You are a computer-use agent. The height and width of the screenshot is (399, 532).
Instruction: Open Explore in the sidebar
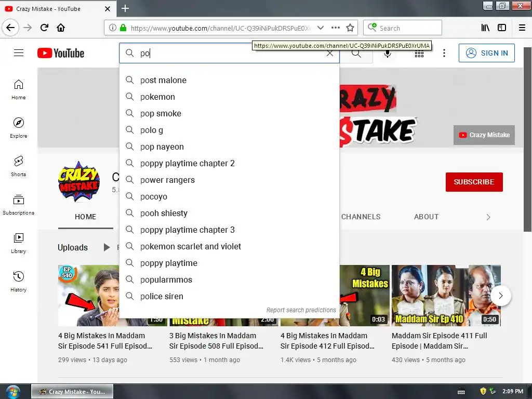pyautogui.click(x=18, y=128)
